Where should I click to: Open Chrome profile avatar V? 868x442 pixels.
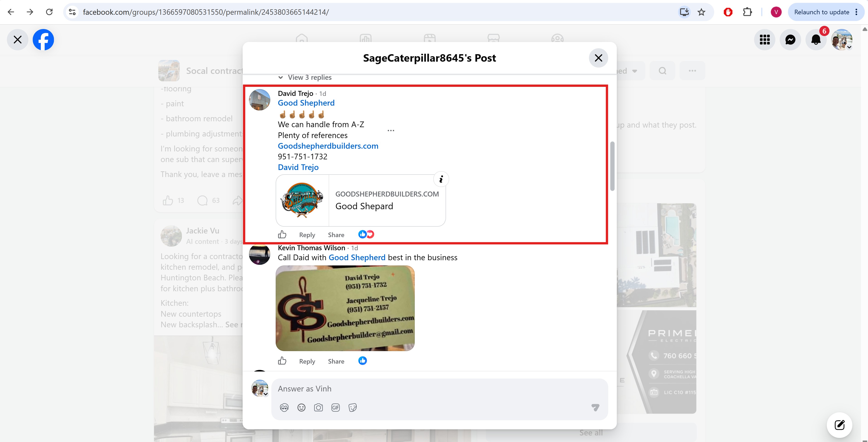point(776,12)
